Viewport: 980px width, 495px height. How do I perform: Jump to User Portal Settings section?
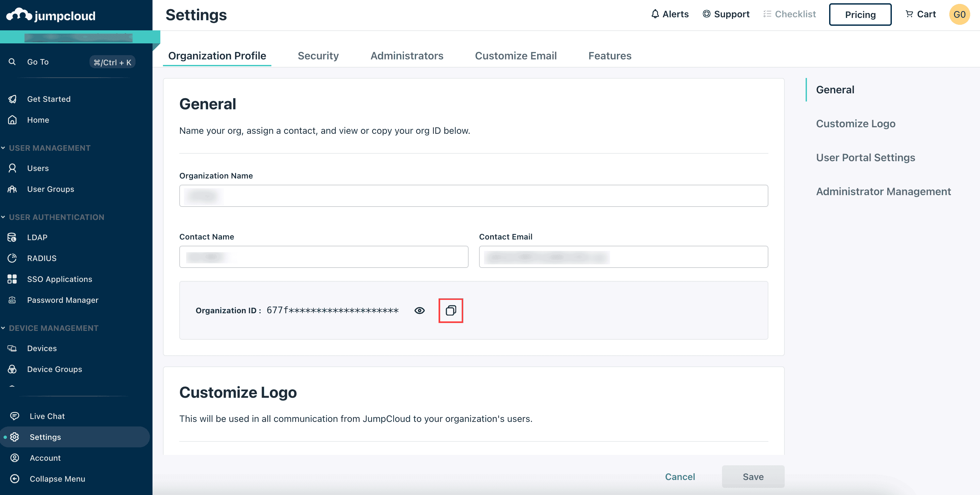point(865,157)
